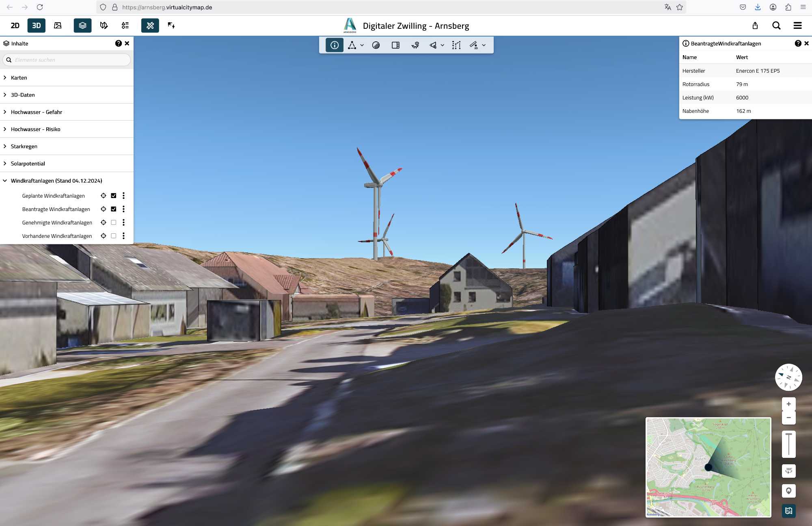The height and width of the screenshot is (526, 812).
Task: Enable Genehmigte Windkraftanlagen layer checkbox
Action: click(114, 222)
